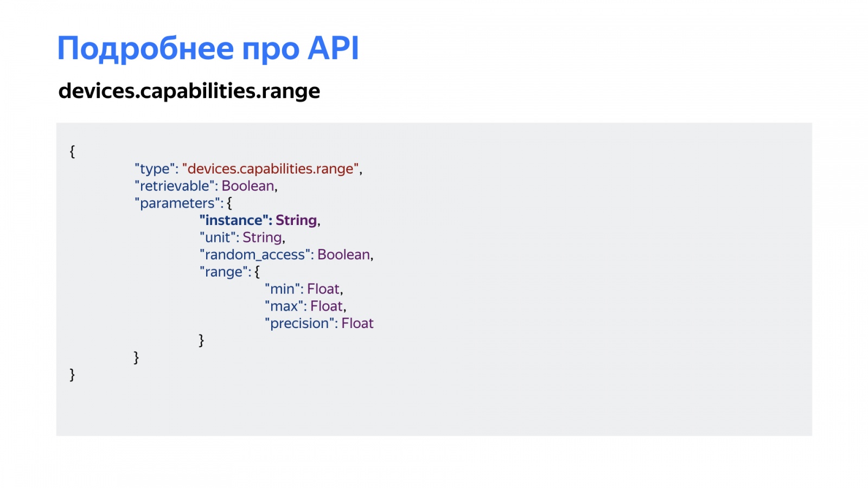This screenshot has height=488, width=868.
Task: Click the opening brace at code start
Action: click(x=72, y=151)
